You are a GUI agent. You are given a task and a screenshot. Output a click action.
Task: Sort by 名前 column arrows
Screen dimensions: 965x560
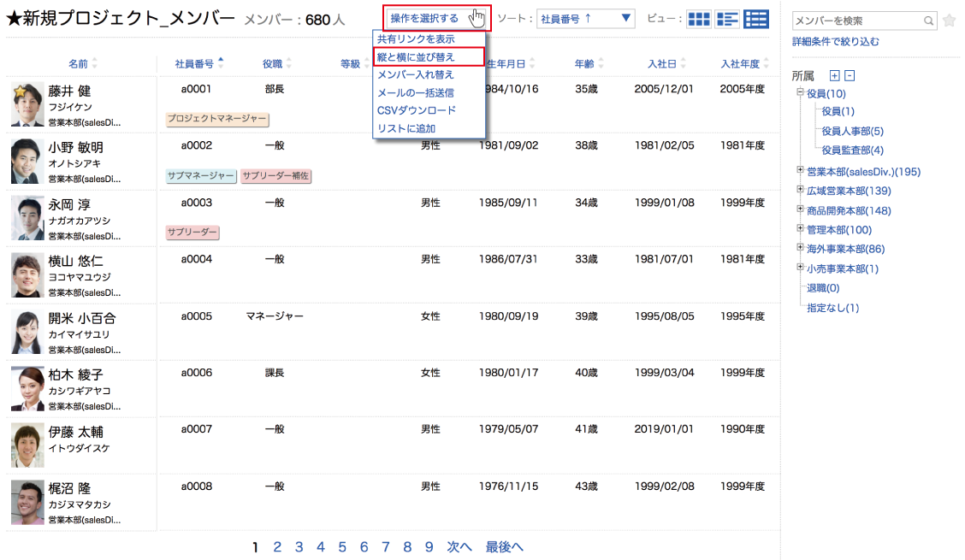coord(94,63)
